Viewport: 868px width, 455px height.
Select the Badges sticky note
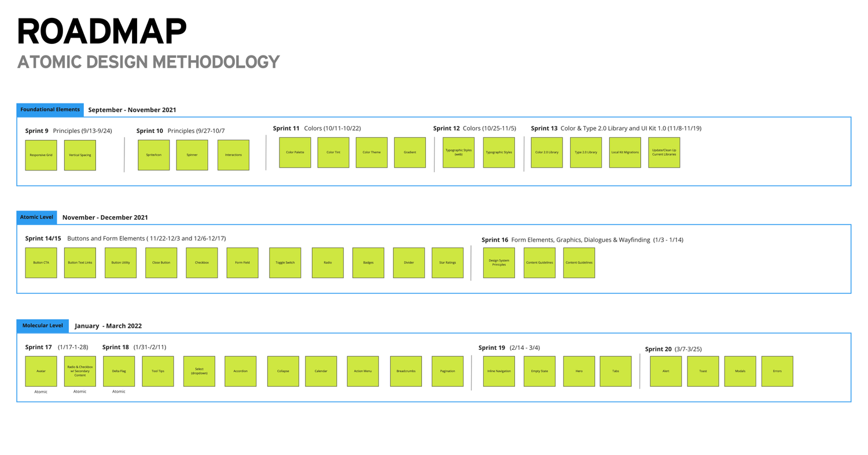coord(368,262)
